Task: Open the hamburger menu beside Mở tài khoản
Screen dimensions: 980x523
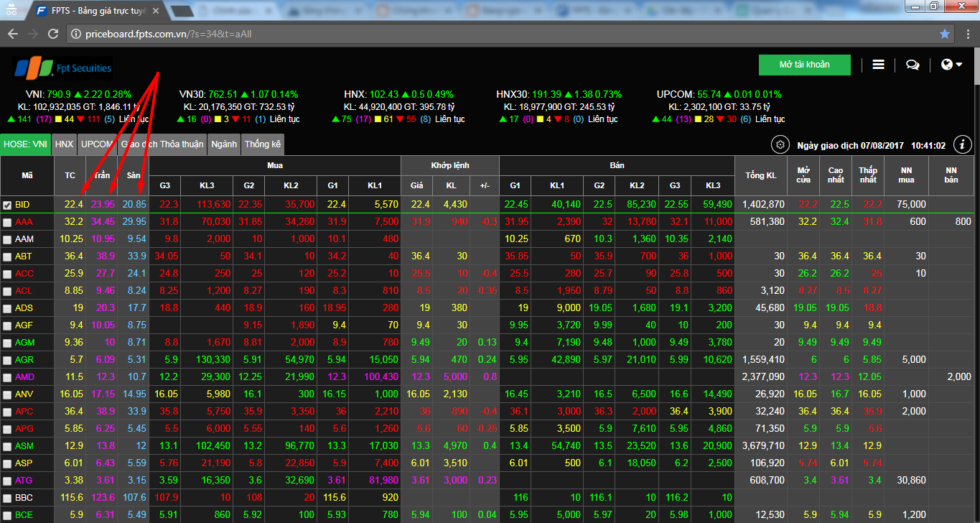Action: coord(878,65)
